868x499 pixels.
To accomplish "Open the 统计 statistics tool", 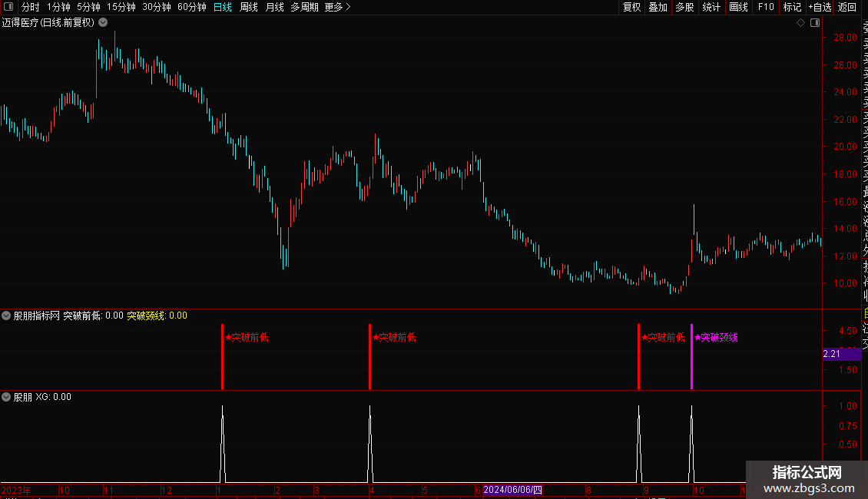I will click(711, 7).
